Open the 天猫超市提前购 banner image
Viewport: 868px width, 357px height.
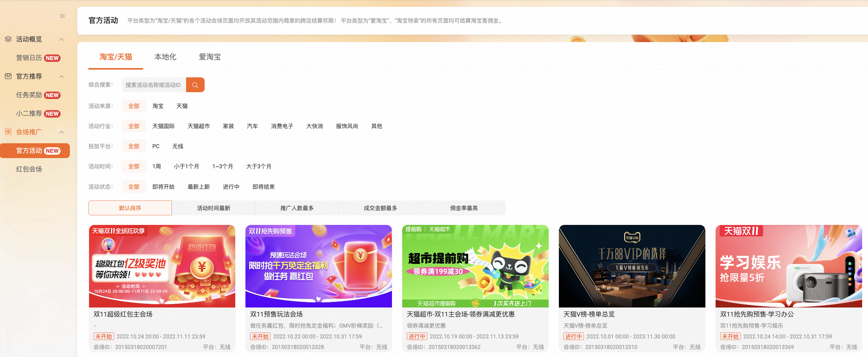[475, 266]
